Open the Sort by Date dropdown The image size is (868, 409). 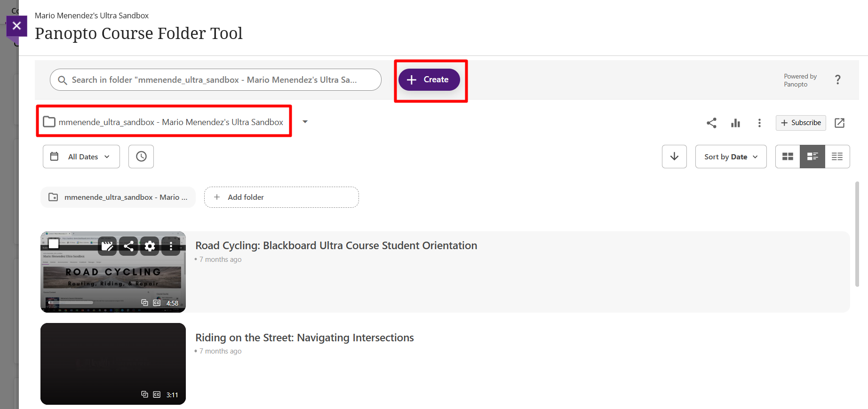[731, 157]
